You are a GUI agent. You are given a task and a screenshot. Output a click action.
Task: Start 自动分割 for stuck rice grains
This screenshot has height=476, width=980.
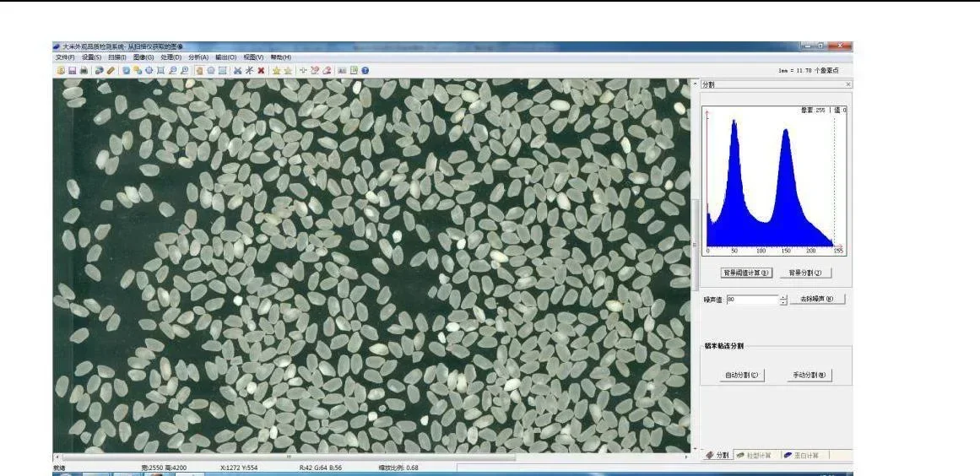click(x=742, y=376)
